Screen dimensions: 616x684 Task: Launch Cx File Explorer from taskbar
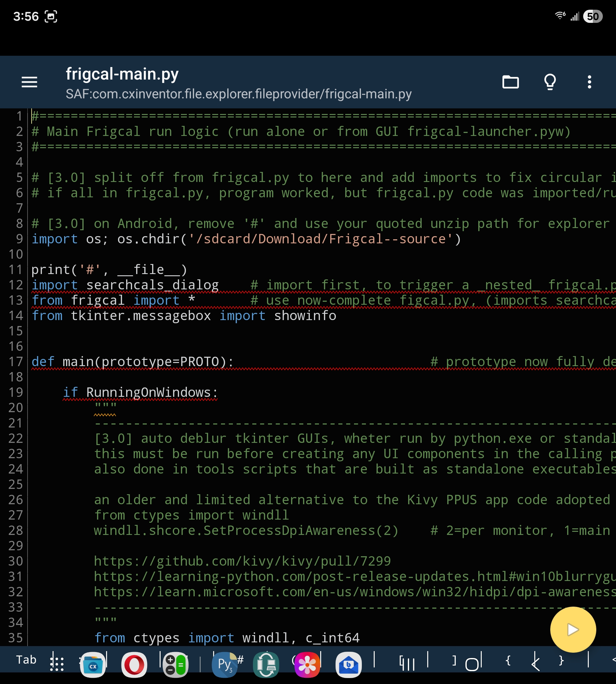pyautogui.click(x=93, y=665)
